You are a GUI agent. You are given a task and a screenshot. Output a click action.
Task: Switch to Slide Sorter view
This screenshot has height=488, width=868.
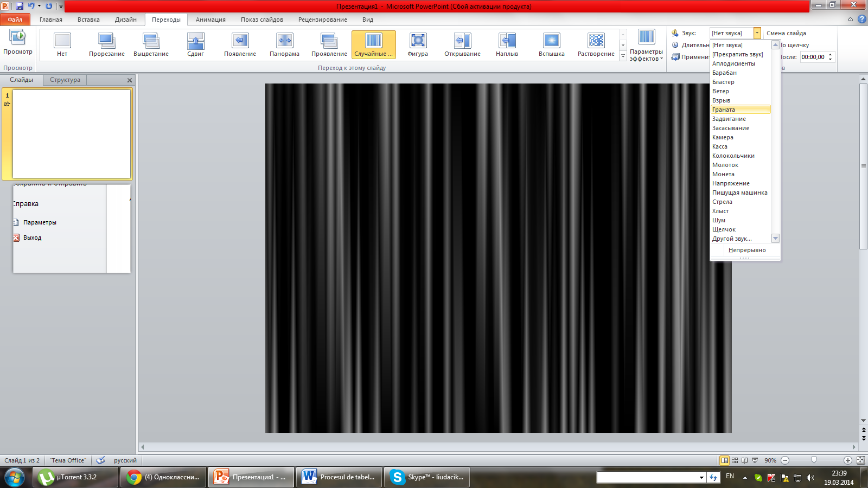[x=735, y=460]
